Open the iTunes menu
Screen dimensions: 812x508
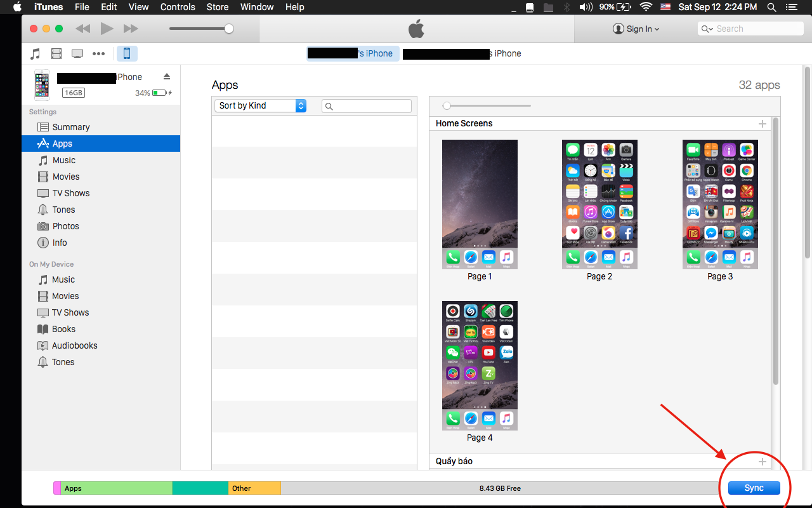pos(48,7)
